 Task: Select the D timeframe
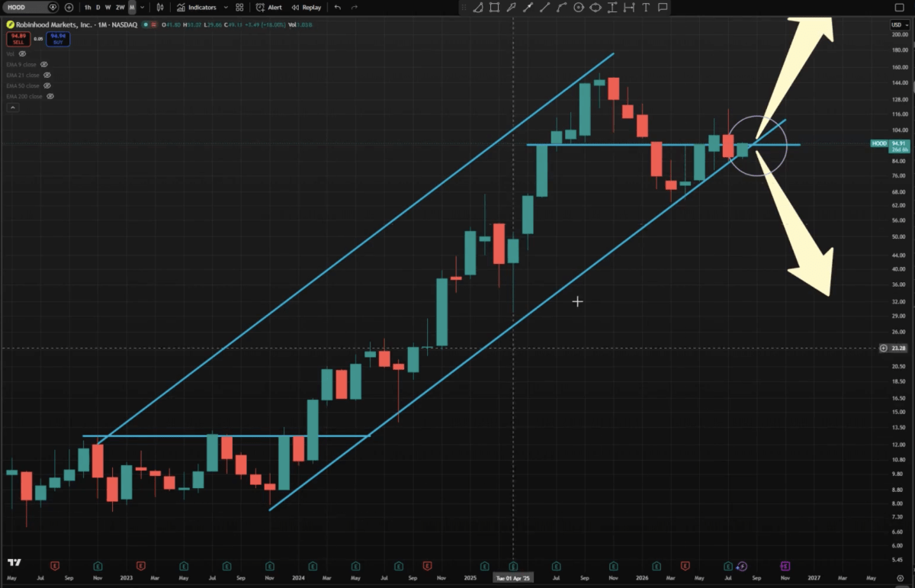98,7
